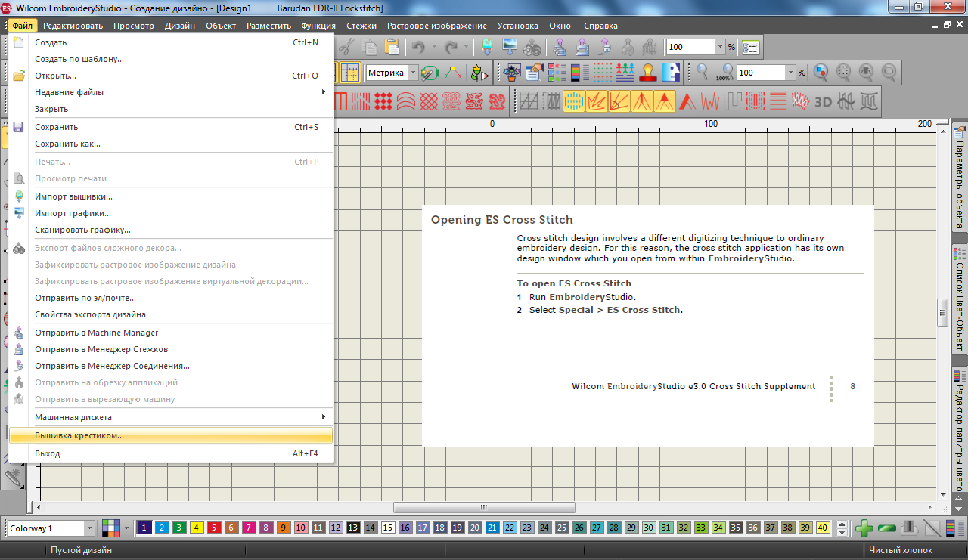Click the red stamp tool icon
968x560 pixels.
coord(647,73)
